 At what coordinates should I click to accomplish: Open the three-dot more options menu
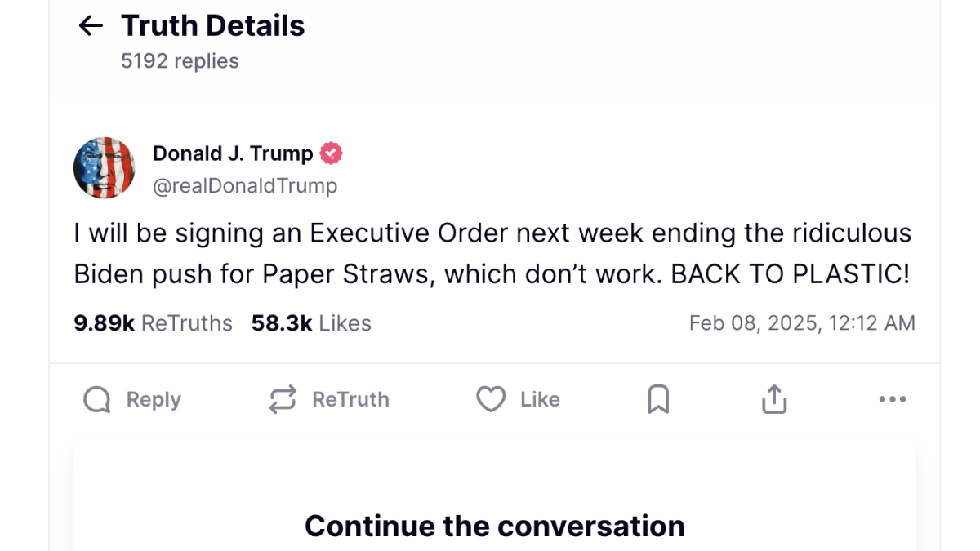pos(893,399)
